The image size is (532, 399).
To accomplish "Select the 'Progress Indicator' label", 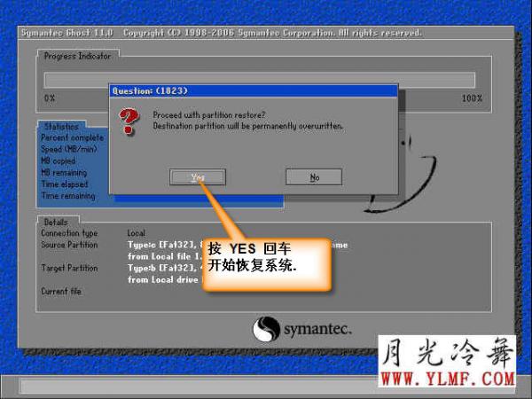I will coord(77,56).
